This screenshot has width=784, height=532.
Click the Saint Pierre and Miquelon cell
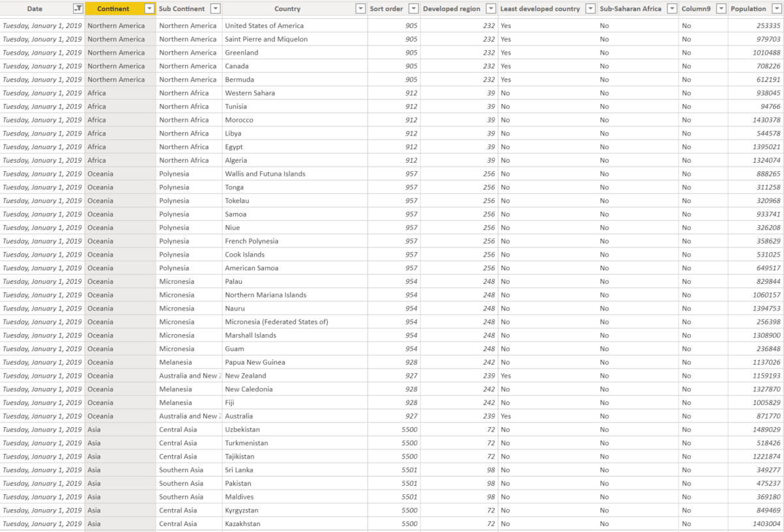pyautogui.click(x=295, y=39)
